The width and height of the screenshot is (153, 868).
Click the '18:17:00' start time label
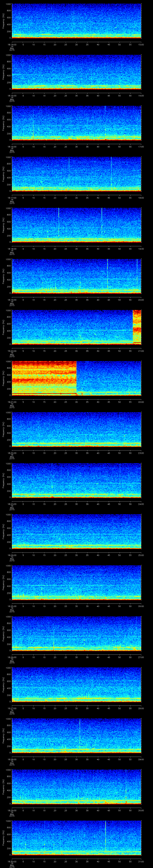[x=12, y=198]
